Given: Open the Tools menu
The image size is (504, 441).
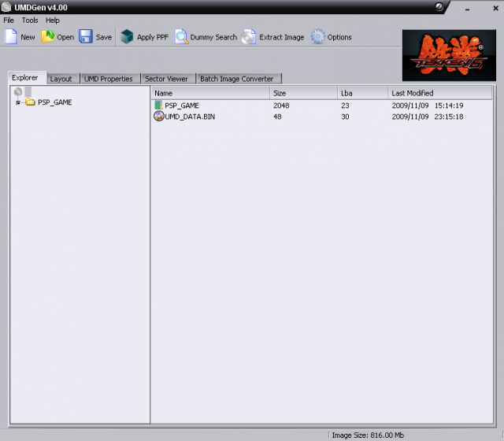Looking at the screenshot, I should pos(30,20).
